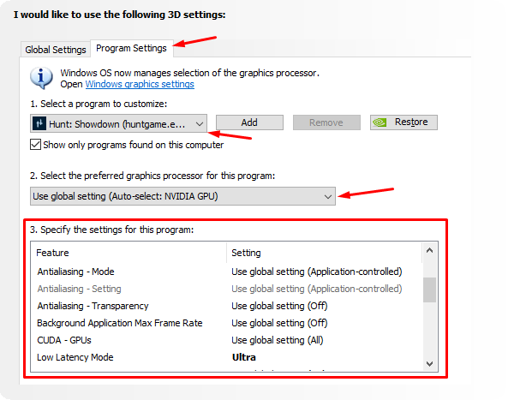The image size is (532, 400).
Task: Click Antialiasing - Transparency Off value
Action: point(279,306)
